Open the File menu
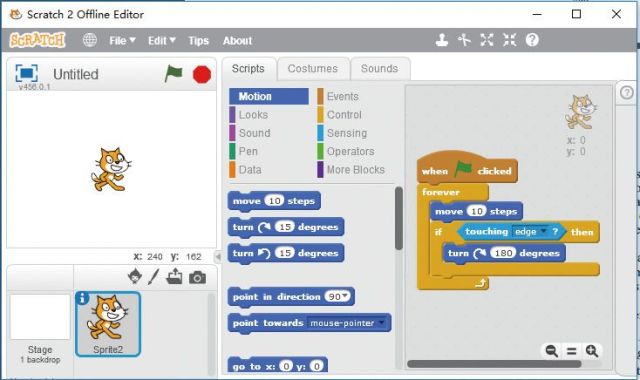This screenshot has height=380, width=640. [122, 40]
